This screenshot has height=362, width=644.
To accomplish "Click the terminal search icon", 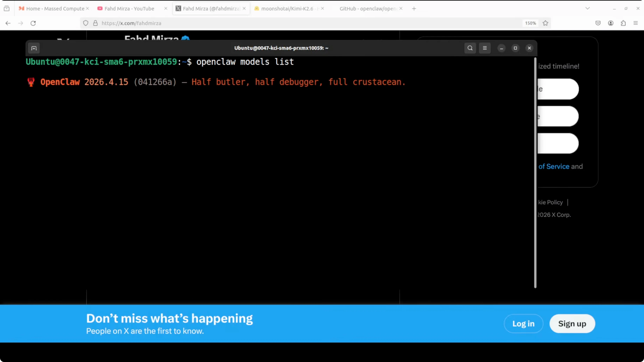I will 470,48.
